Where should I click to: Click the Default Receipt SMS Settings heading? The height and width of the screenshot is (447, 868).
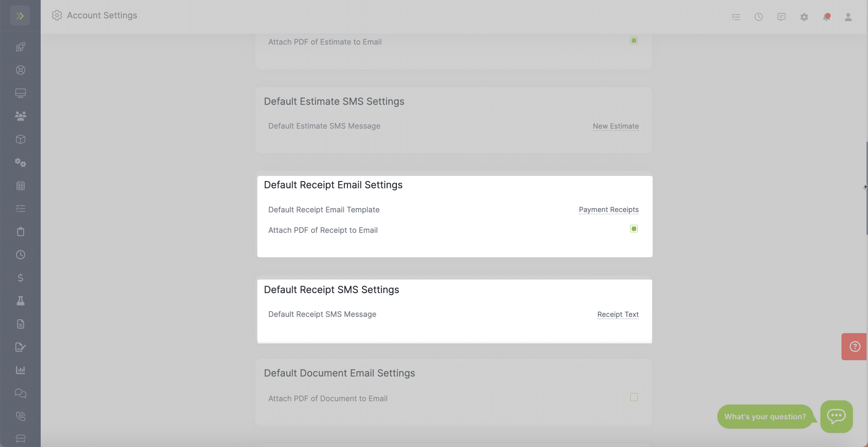pyautogui.click(x=331, y=289)
